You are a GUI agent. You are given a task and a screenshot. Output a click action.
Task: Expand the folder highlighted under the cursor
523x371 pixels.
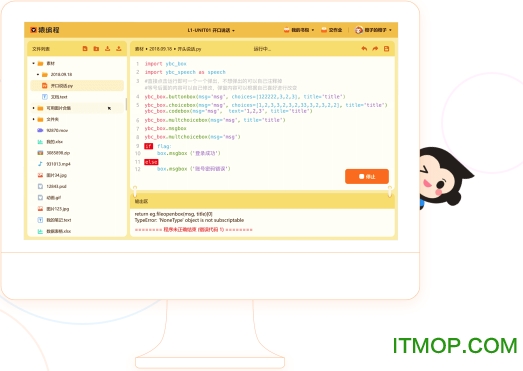point(33,108)
